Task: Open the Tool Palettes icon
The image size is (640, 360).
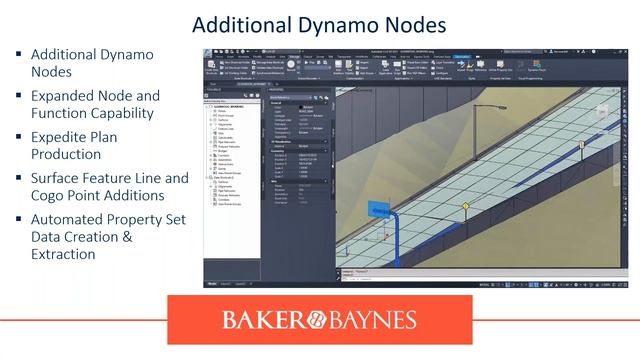Action: coord(349,64)
